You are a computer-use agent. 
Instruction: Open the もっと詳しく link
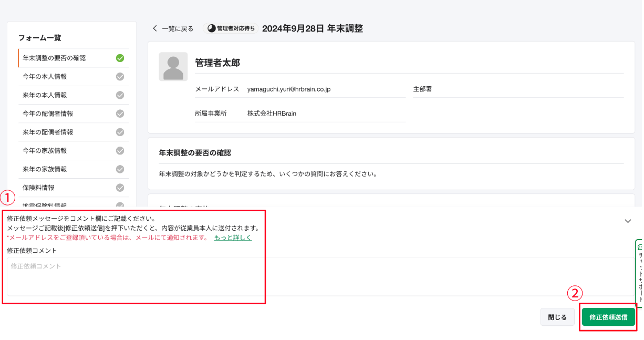233,238
